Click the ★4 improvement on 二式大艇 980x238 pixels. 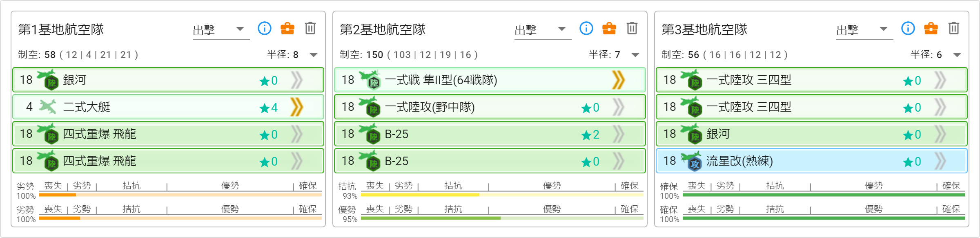[x=269, y=108]
